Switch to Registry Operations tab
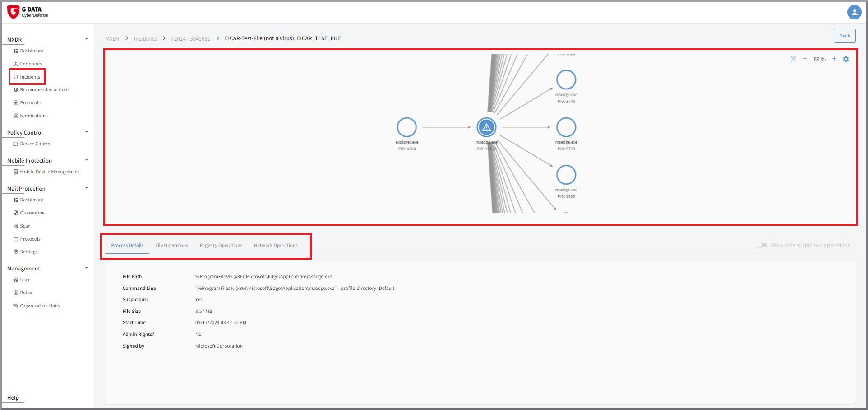 click(221, 246)
